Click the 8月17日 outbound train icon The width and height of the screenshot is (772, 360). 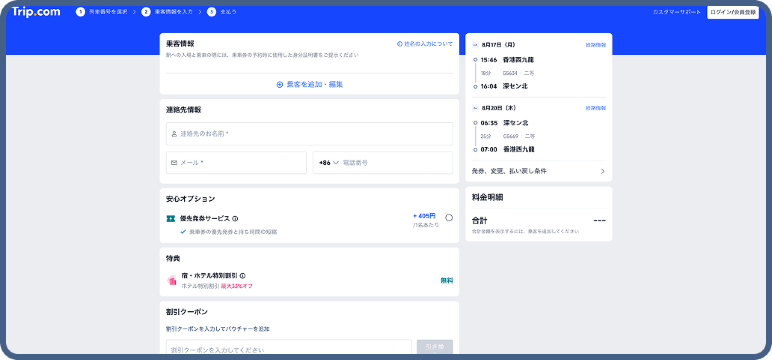[475, 45]
